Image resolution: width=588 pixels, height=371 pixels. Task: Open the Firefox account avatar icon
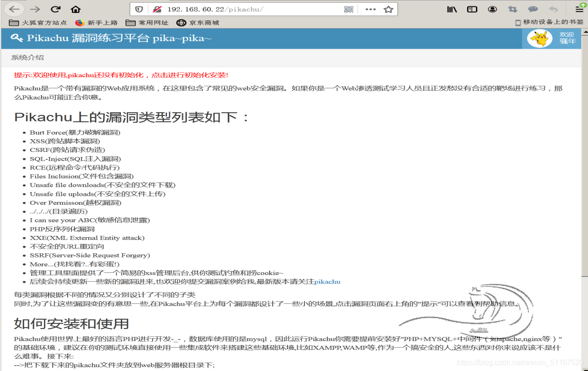[492, 9]
